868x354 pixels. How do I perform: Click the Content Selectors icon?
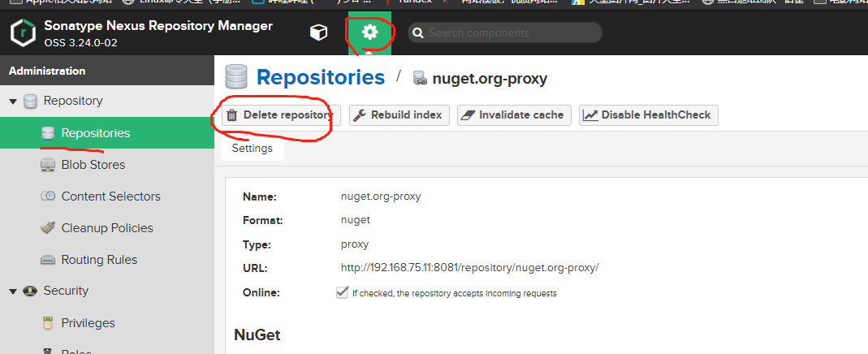click(48, 196)
